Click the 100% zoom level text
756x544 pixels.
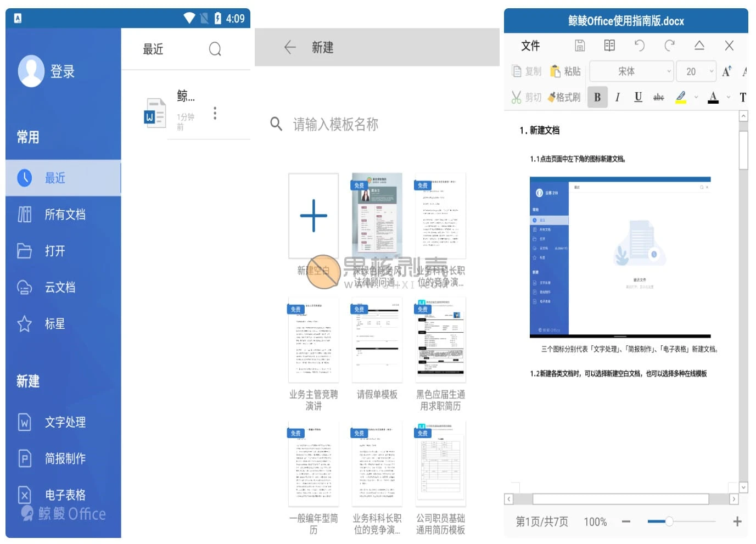(595, 521)
